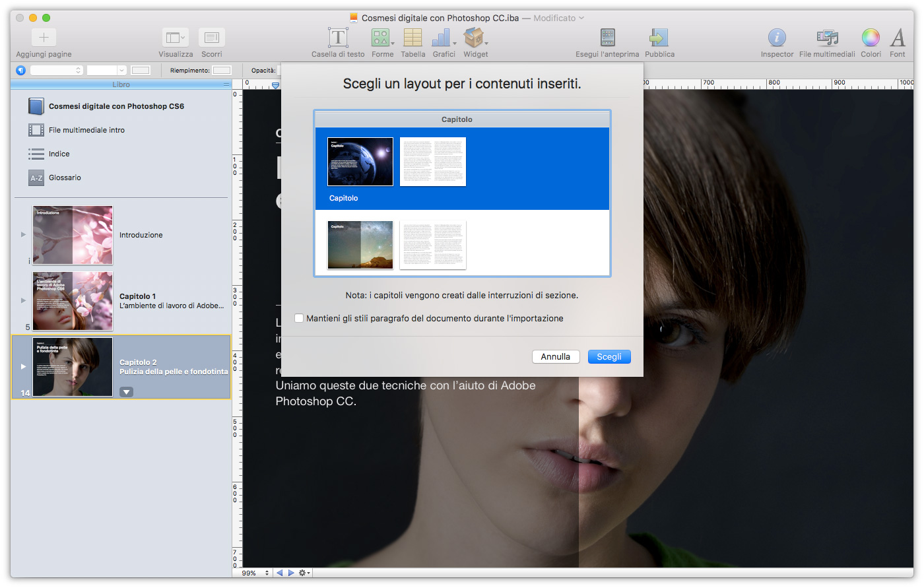Insert a Tabella from the toolbar
924x588 pixels.
tap(413, 38)
